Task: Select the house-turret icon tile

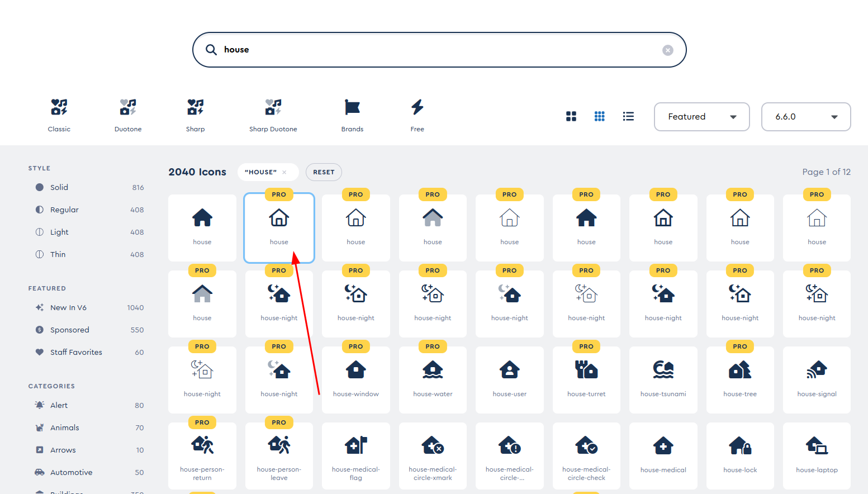Action: (x=586, y=379)
